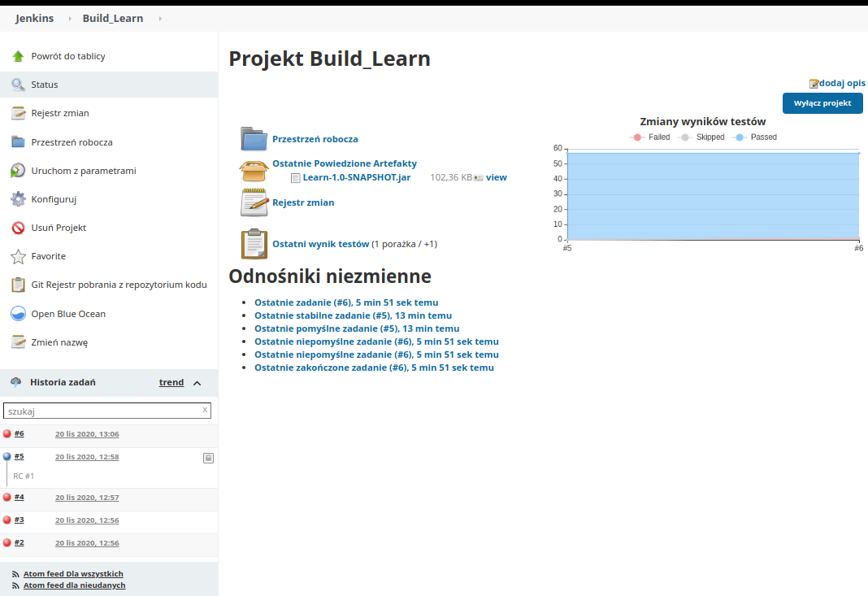Open the 20 lis 2020, 13:06 build timestamp
Viewport: 868px width, 596px height.
pos(87,434)
